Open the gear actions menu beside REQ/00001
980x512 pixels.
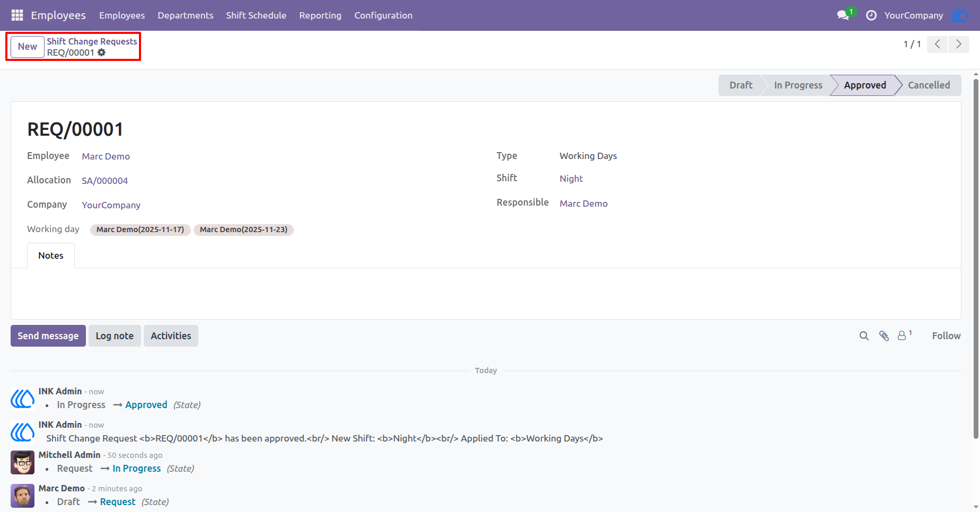click(102, 52)
